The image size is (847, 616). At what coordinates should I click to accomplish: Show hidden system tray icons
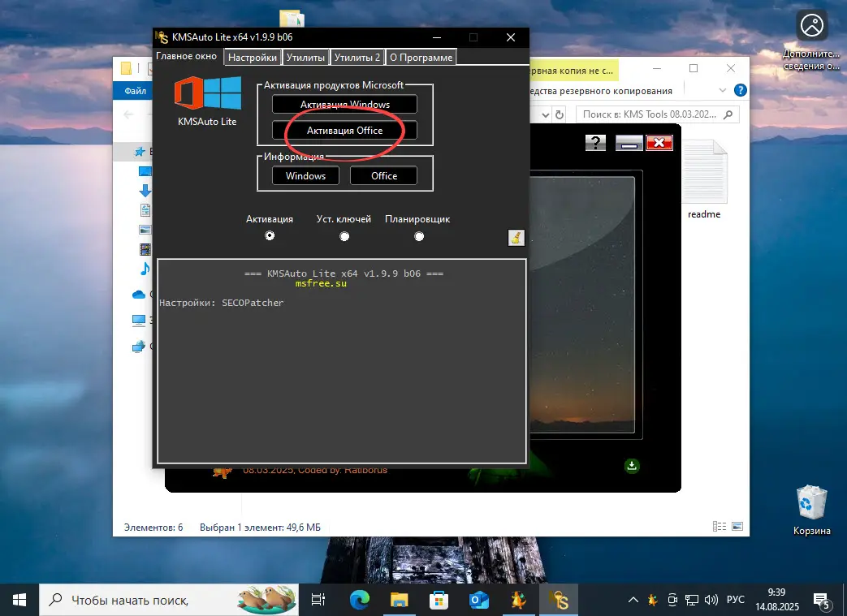(633, 601)
